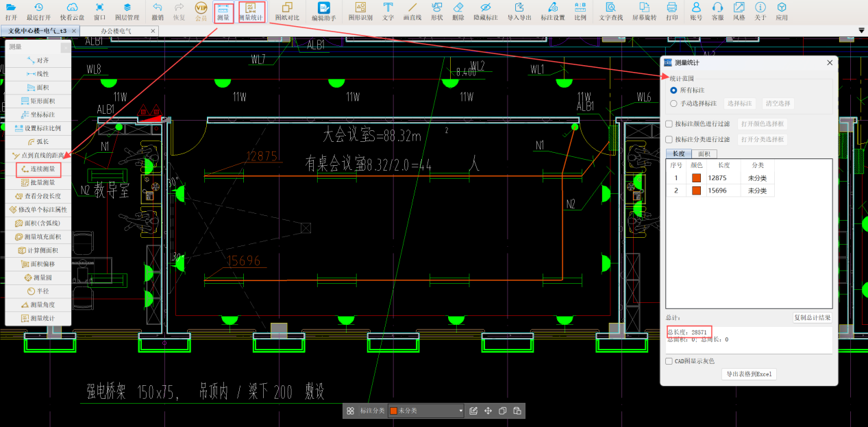The image size is (868, 427).
Task: Choose 连续测量 in the measure menu
Action: [39, 169]
